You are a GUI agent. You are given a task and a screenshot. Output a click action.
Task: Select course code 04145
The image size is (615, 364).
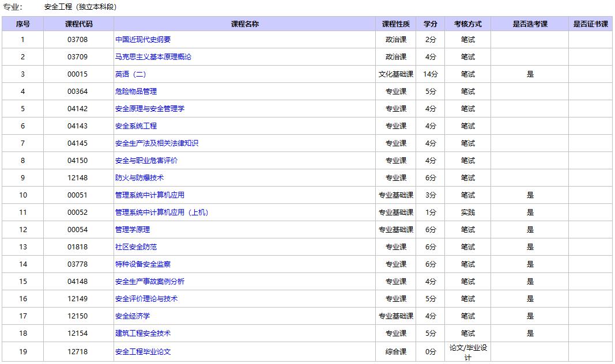coord(78,143)
